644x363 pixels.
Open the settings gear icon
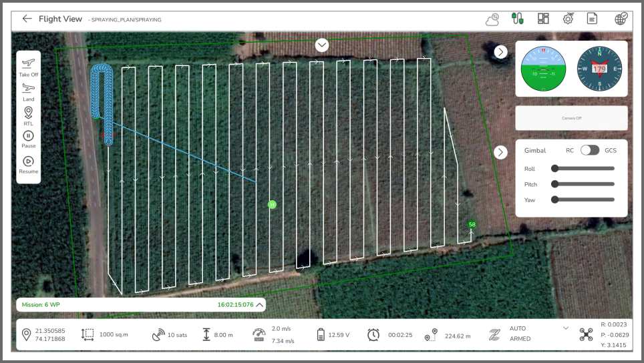[568, 19]
